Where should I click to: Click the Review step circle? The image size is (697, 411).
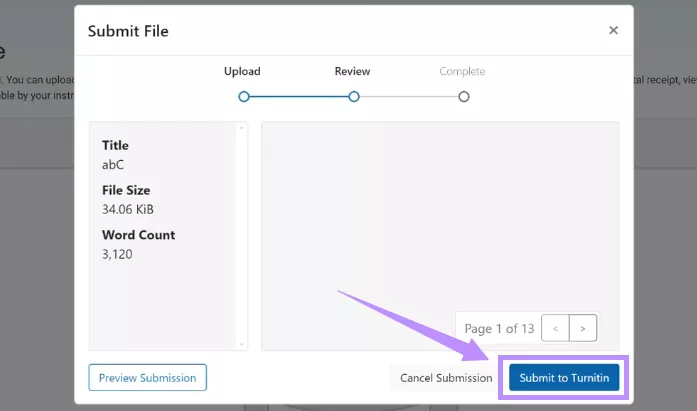tap(353, 97)
